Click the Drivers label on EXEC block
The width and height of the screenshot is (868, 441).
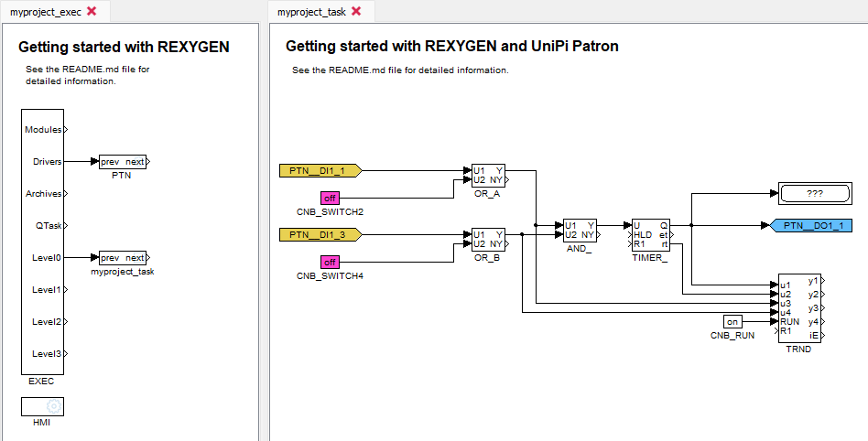point(47,162)
